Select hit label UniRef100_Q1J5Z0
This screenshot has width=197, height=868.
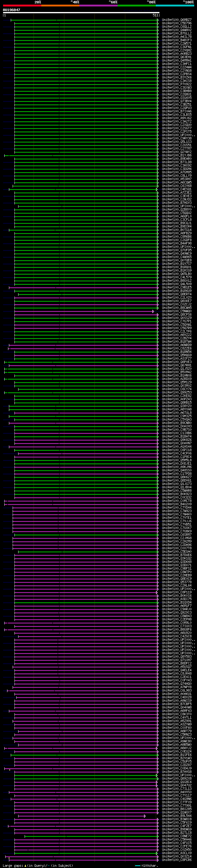[x=177, y=369]
